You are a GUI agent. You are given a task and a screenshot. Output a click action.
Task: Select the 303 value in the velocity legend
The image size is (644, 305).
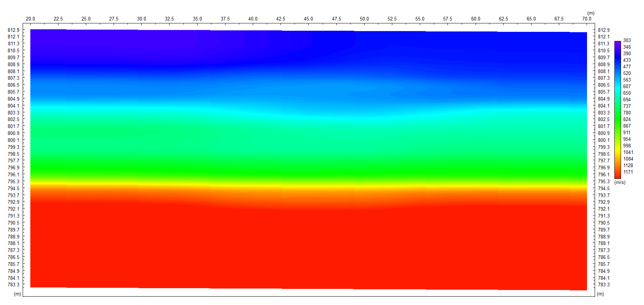[x=627, y=41]
